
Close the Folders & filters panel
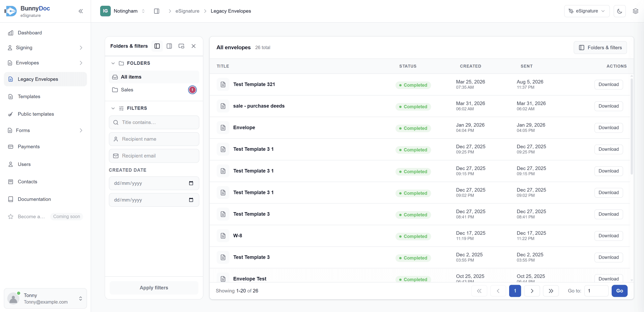click(194, 46)
